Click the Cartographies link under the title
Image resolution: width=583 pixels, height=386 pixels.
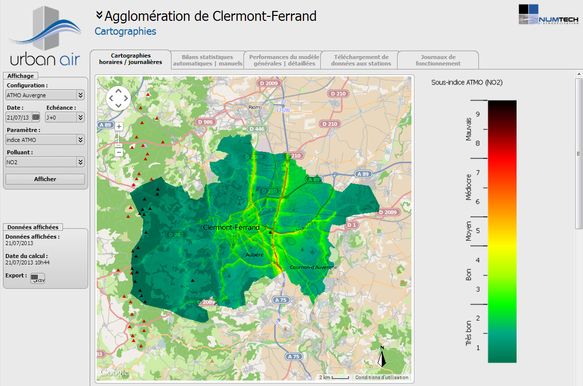tap(125, 31)
